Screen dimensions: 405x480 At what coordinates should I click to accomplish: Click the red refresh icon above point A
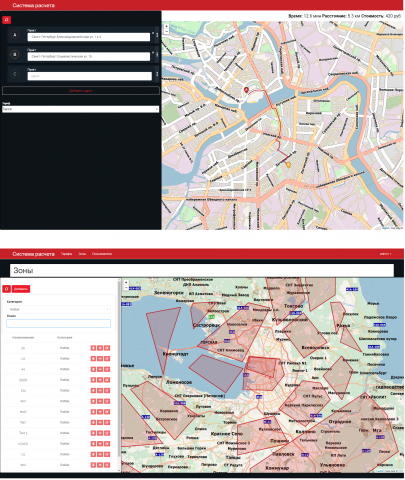7,20
